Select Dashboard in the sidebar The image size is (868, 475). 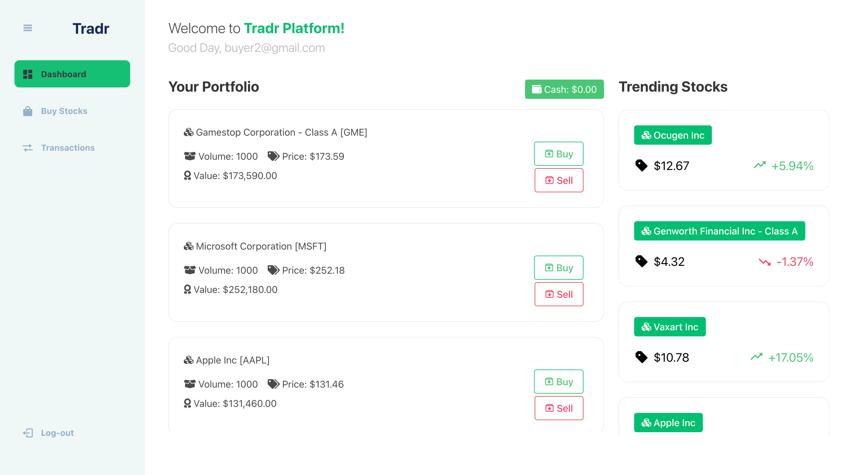72,74
